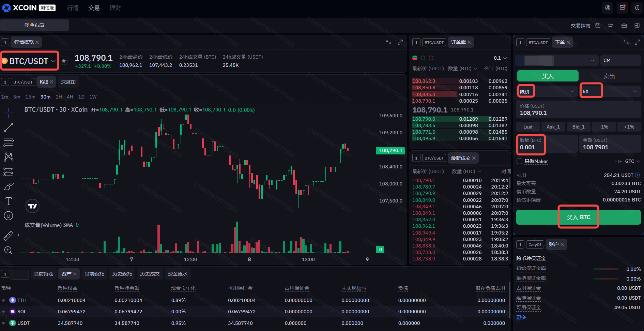Click the zoom in magnifier tool

point(9,250)
